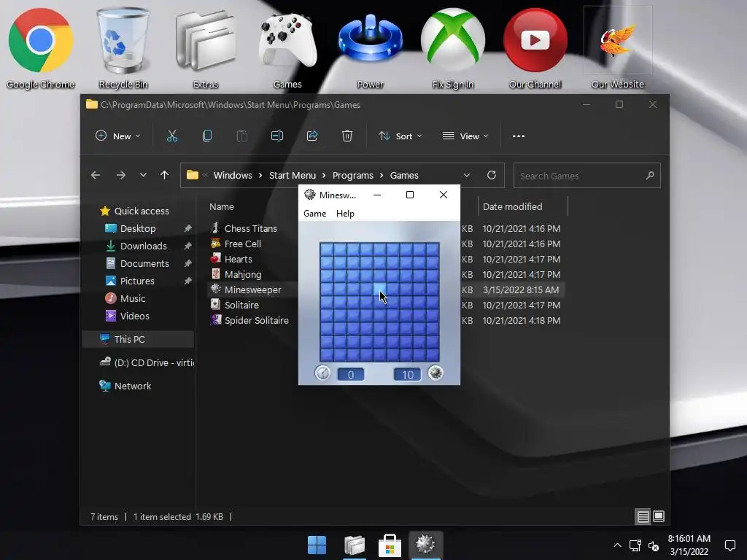Show hidden icons in system tray
This screenshot has width=747, height=560.
pos(617,545)
